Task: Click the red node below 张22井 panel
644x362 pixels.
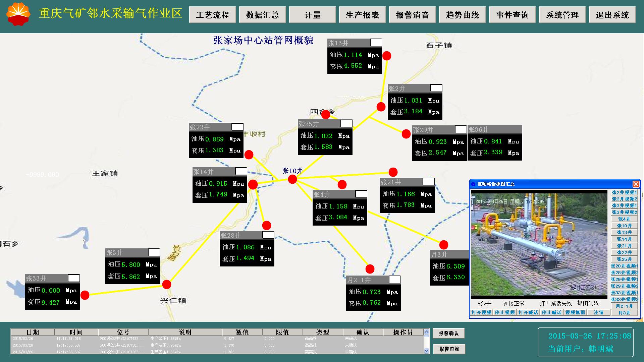Action: [x=249, y=155]
